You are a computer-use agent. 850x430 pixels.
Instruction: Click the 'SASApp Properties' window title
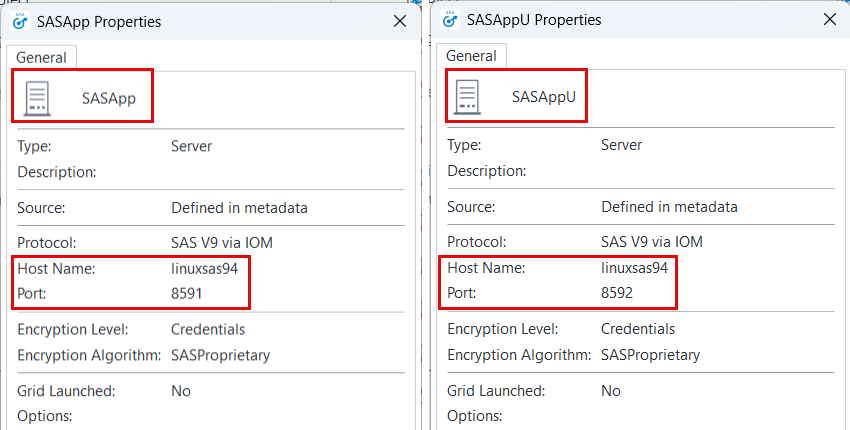(x=99, y=22)
